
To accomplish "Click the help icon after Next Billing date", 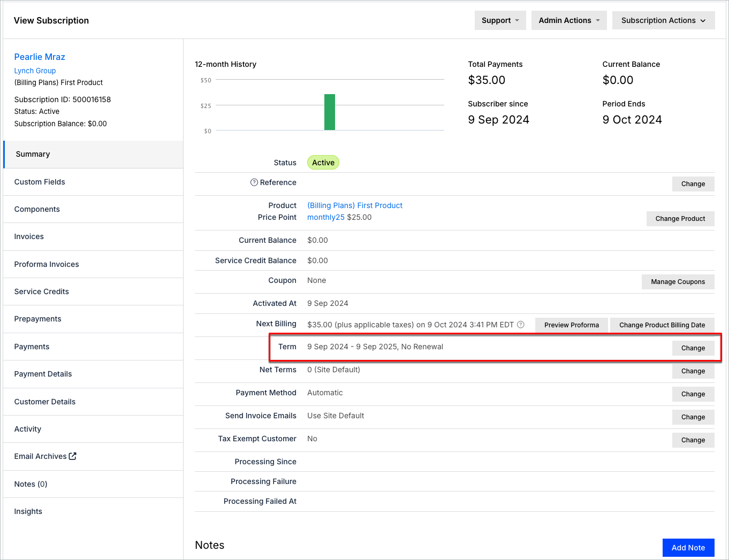I will (521, 325).
